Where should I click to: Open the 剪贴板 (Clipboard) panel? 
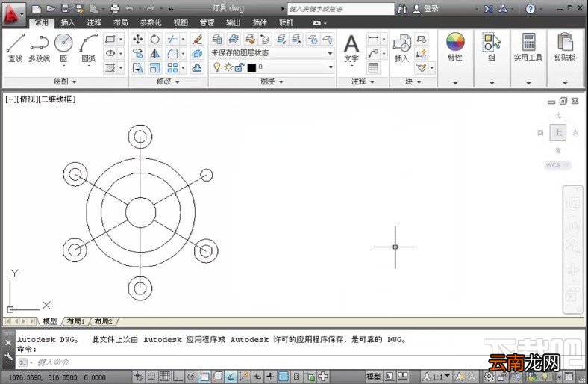tap(565, 47)
